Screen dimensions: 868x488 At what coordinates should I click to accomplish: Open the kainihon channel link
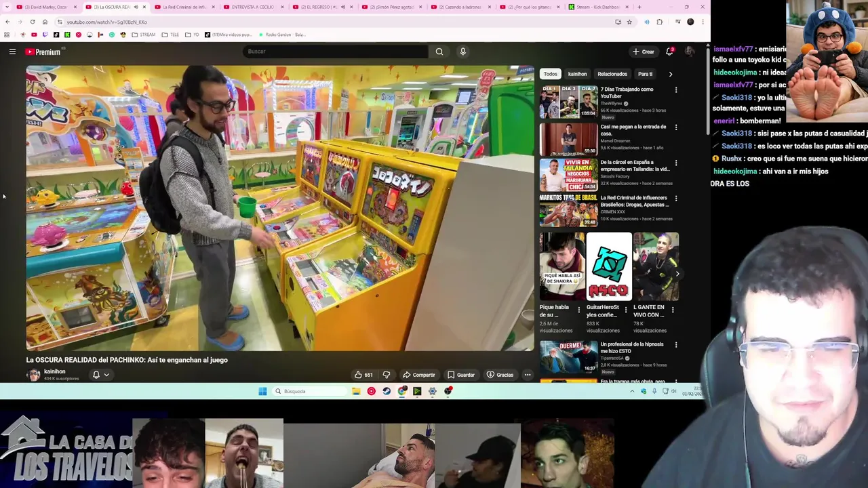click(x=55, y=371)
